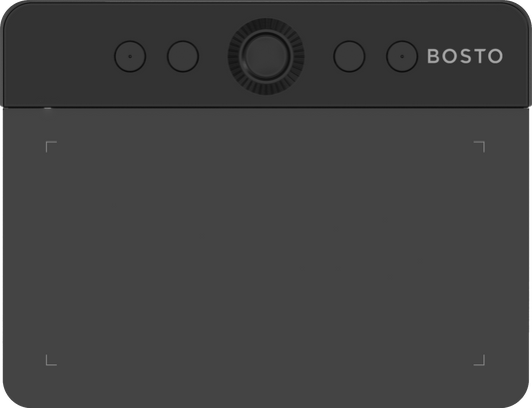Click the center button of the dial

pyautogui.click(x=266, y=56)
